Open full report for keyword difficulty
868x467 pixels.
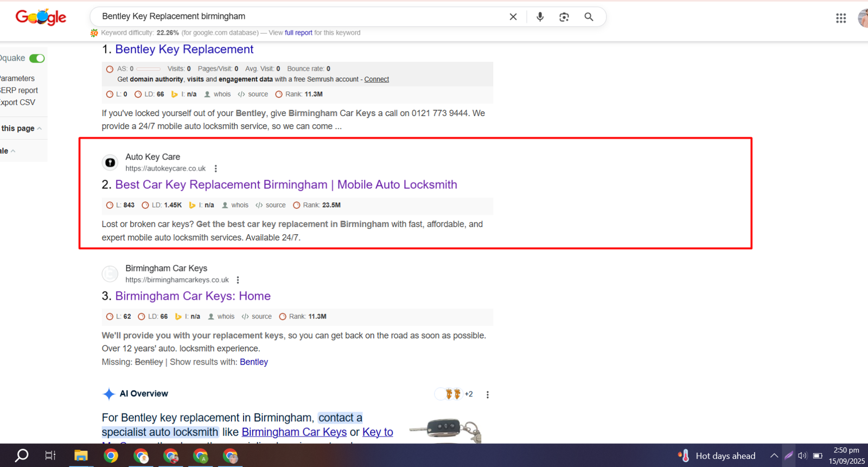(298, 33)
